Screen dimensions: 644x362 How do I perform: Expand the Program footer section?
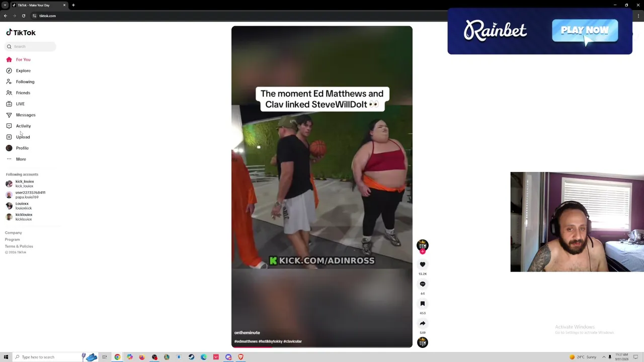pyautogui.click(x=13, y=239)
